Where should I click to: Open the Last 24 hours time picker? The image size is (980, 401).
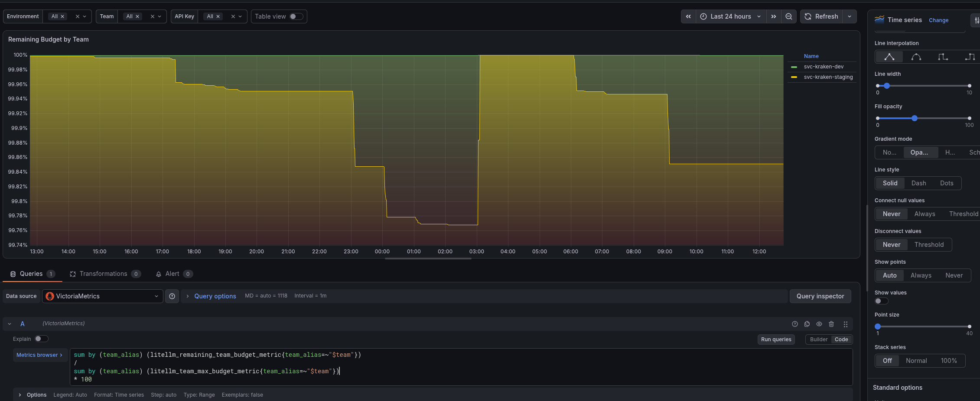click(731, 16)
